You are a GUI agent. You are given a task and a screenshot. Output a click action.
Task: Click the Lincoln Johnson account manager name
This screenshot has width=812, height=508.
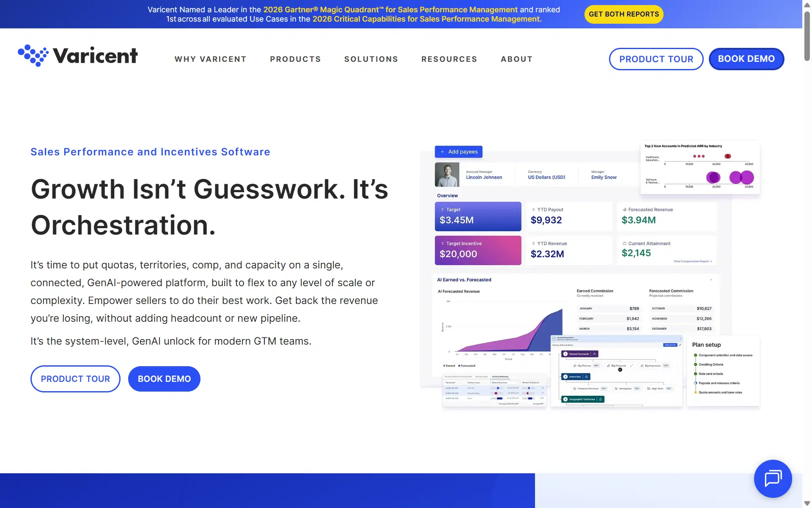point(484,177)
